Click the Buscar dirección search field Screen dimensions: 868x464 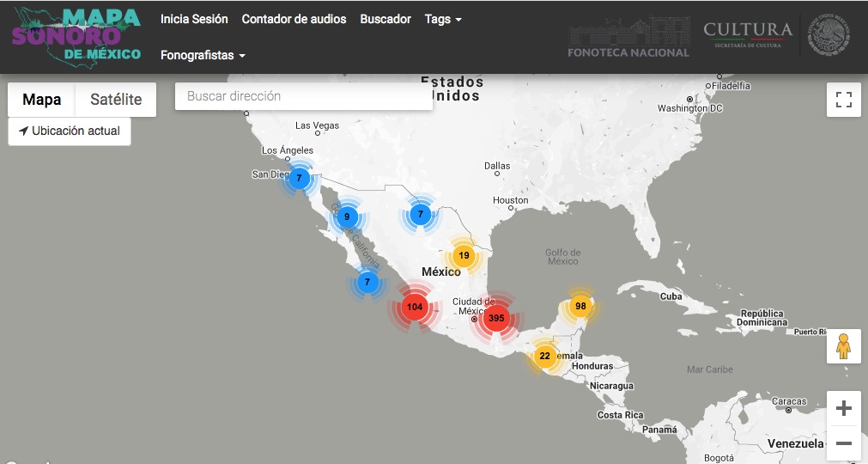(x=303, y=96)
